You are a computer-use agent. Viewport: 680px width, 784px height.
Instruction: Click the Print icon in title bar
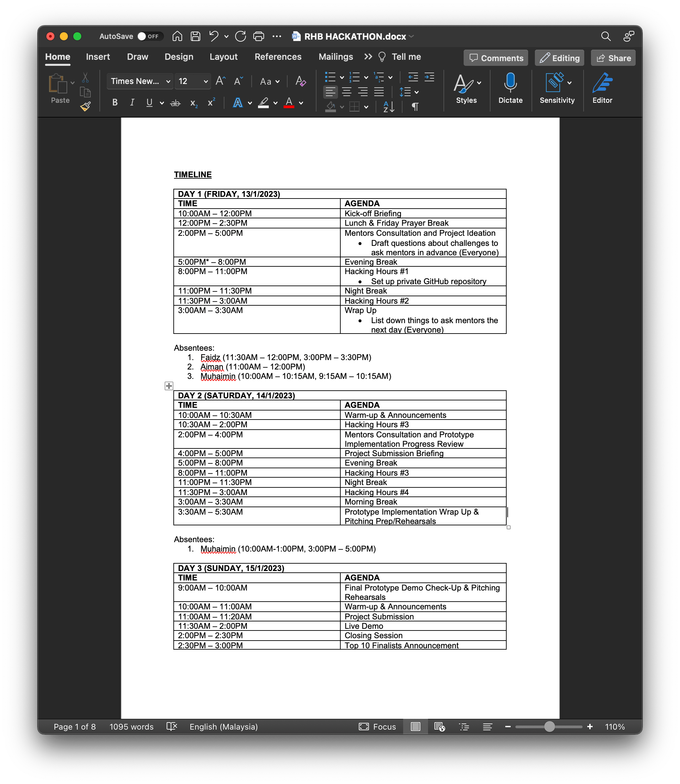coord(258,36)
